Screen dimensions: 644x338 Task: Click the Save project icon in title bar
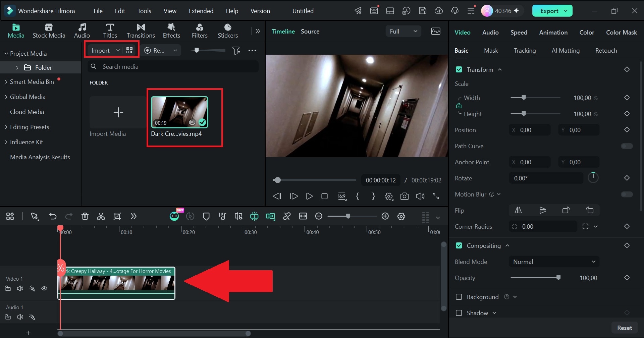[423, 11]
